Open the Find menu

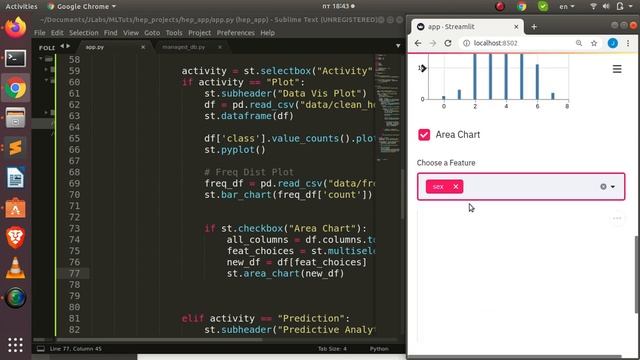coord(110,33)
